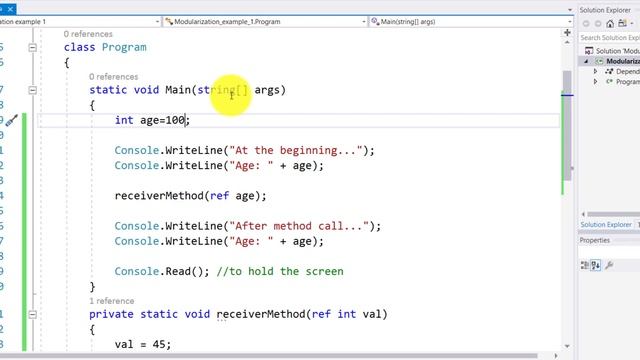Image resolution: width=640 pixels, height=360 pixels.
Task: Click the editor split-window plus icon
Action: (x=567, y=33)
